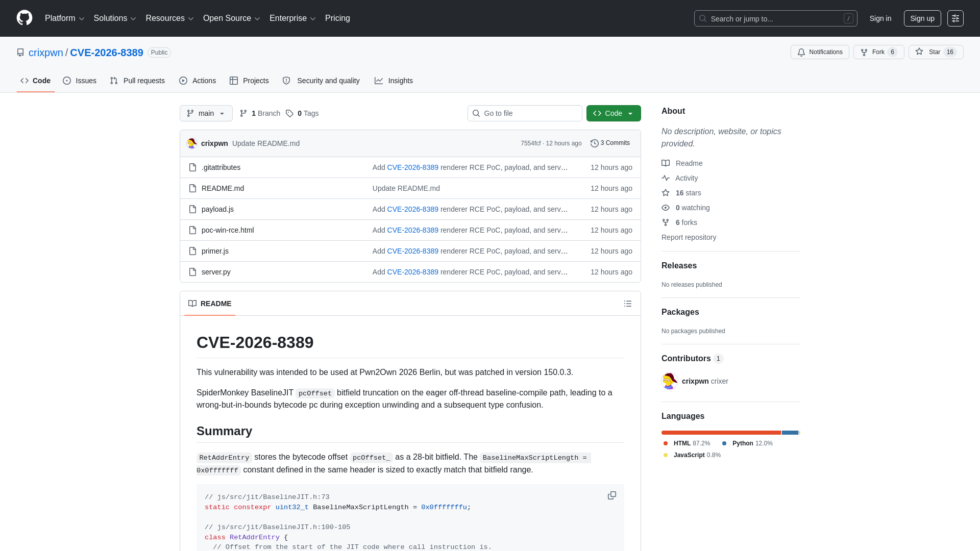This screenshot has width=980, height=551.
Task: Switch to the Issues tab
Action: tap(80, 81)
